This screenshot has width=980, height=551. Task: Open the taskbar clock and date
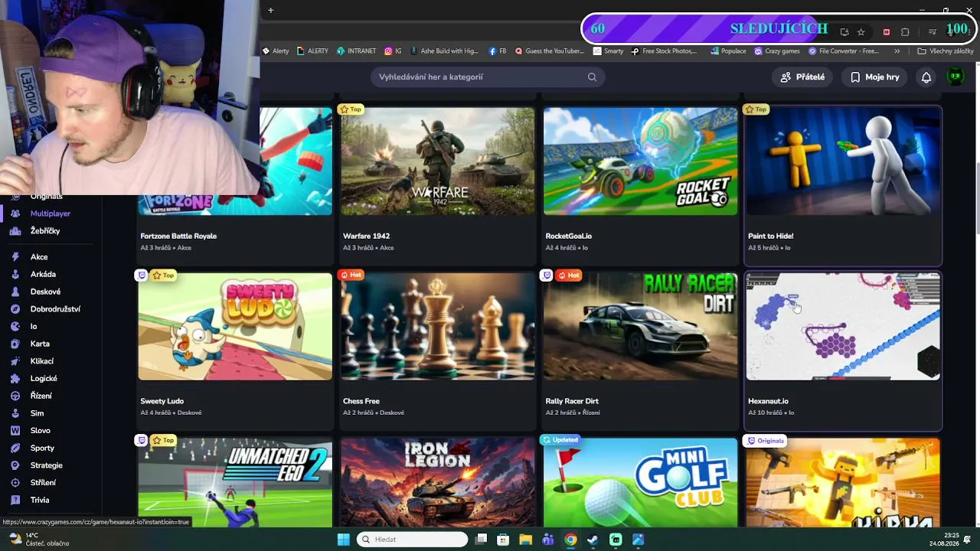pyautogui.click(x=946, y=540)
